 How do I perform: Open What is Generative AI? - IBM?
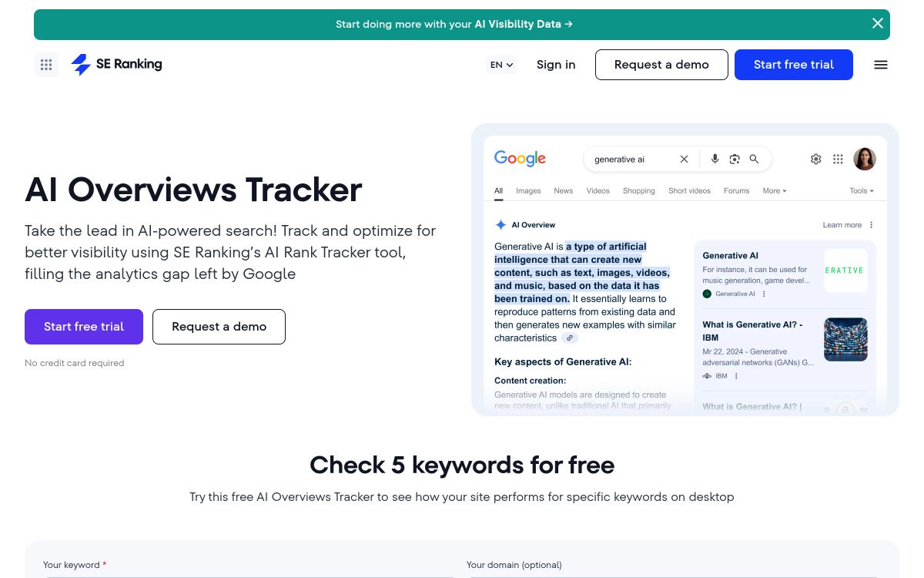click(x=752, y=331)
